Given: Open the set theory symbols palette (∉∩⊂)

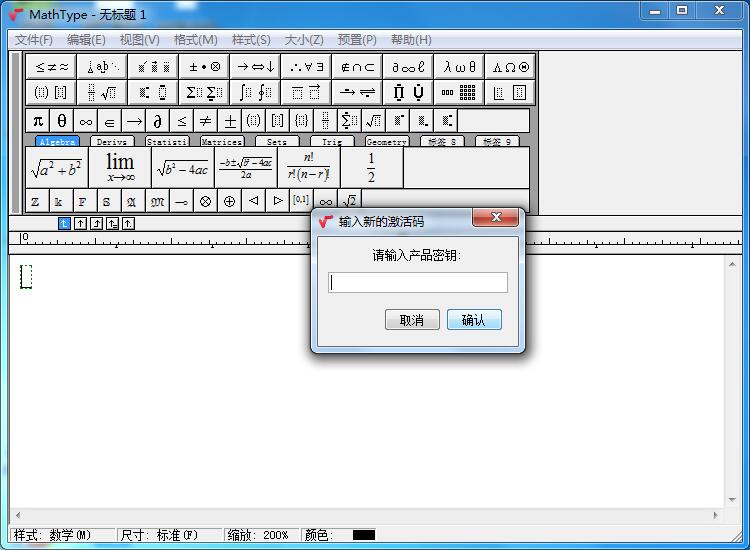Looking at the screenshot, I should pos(357,67).
